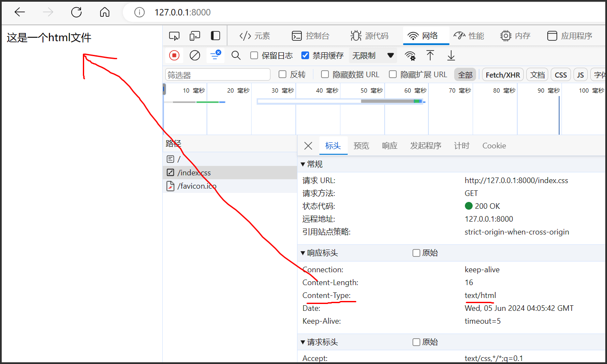Toggle the DevTools sidebar dock icon

click(x=215, y=36)
